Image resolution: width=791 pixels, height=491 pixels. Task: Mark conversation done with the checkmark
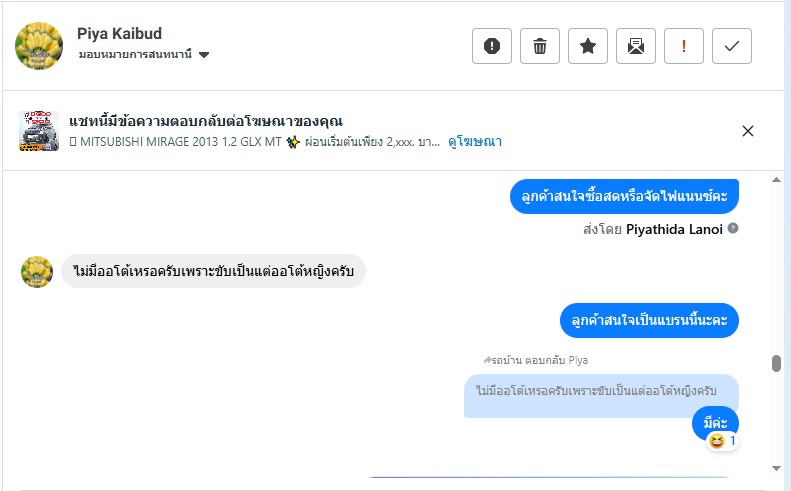pos(732,46)
